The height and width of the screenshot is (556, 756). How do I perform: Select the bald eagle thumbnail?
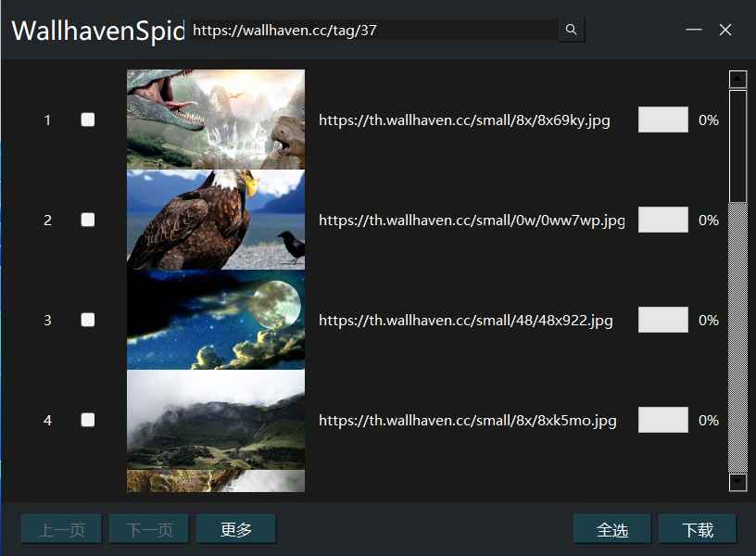(216, 220)
